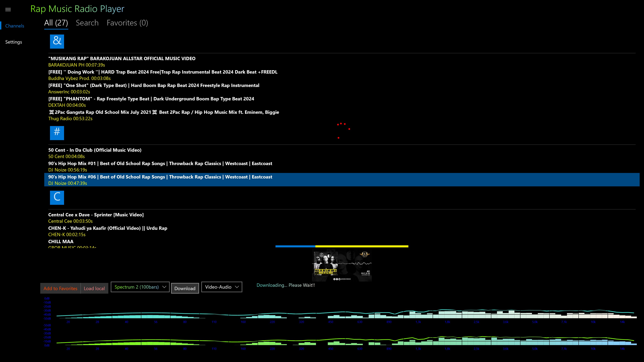Open the Video-Audio format dropdown

pyautogui.click(x=222, y=287)
